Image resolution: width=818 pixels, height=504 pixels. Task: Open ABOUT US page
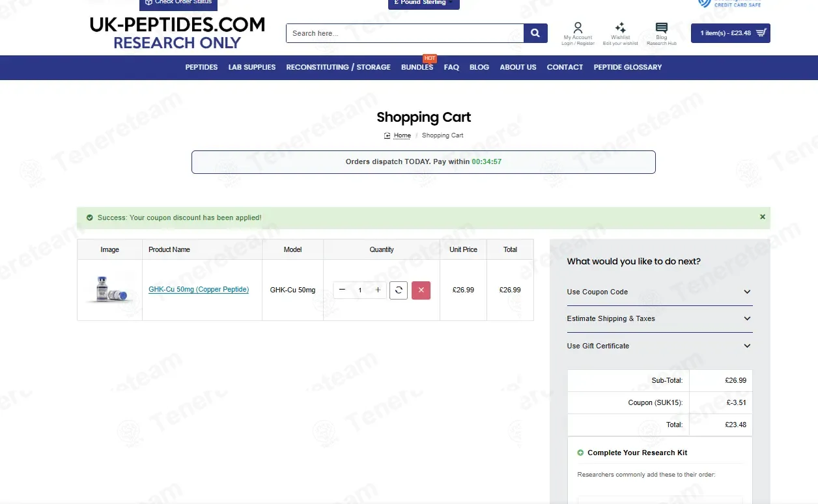[518, 67]
